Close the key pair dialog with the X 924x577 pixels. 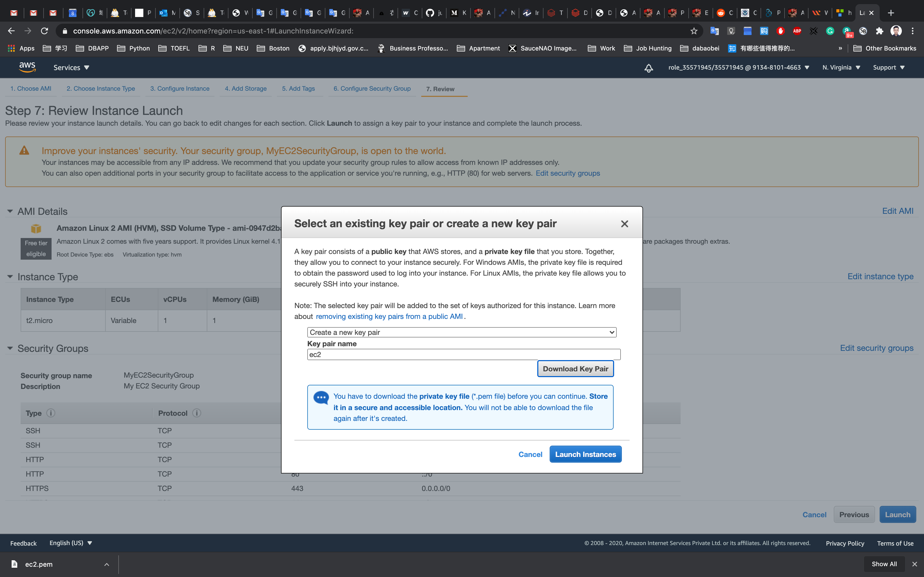[624, 224]
